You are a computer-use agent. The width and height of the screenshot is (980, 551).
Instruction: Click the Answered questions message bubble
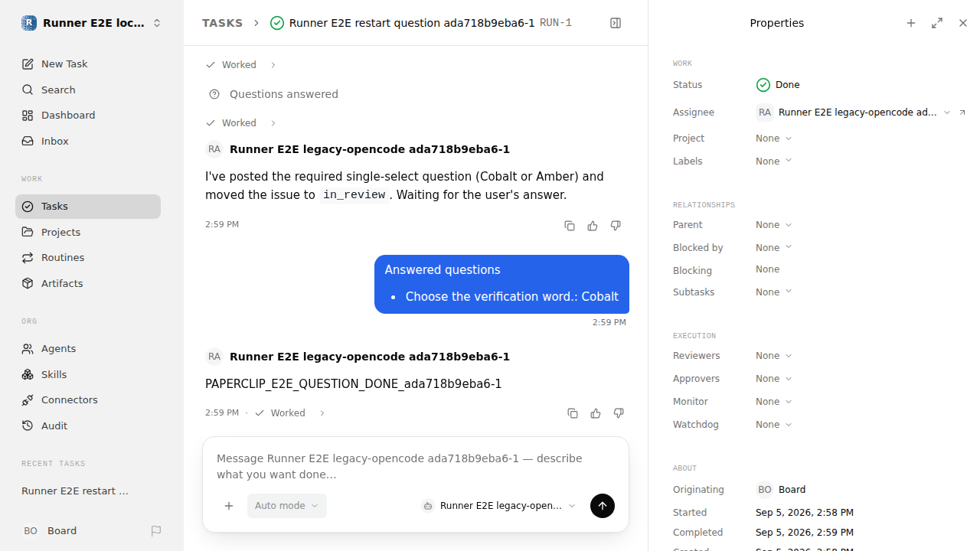tap(501, 284)
